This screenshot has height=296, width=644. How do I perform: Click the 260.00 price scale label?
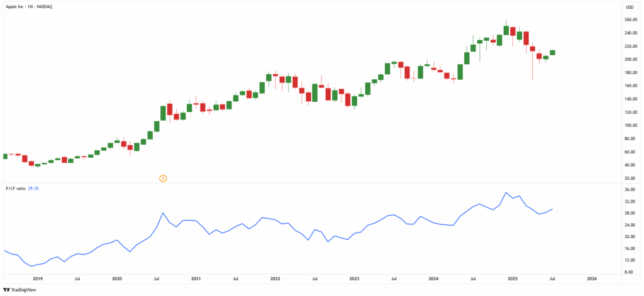click(x=631, y=19)
